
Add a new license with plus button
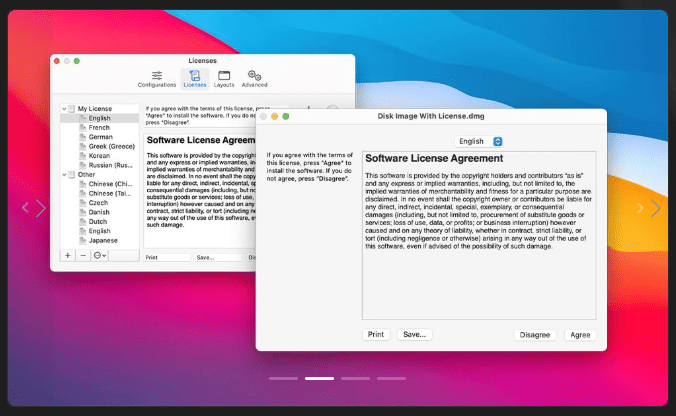68,256
